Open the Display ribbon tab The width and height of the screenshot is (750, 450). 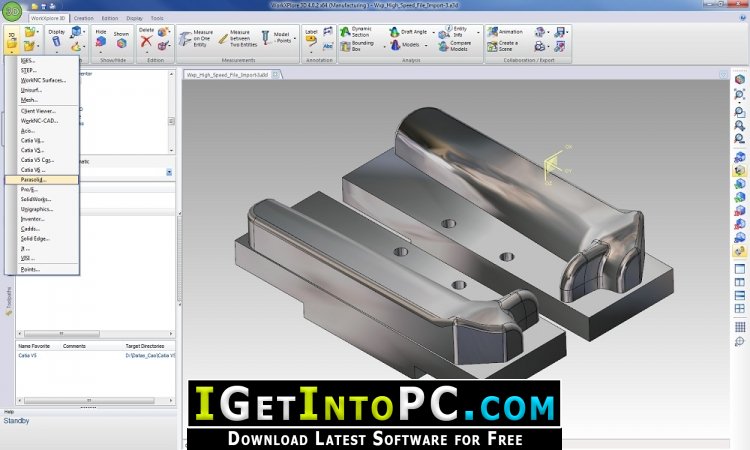pyautogui.click(x=134, y=18)
